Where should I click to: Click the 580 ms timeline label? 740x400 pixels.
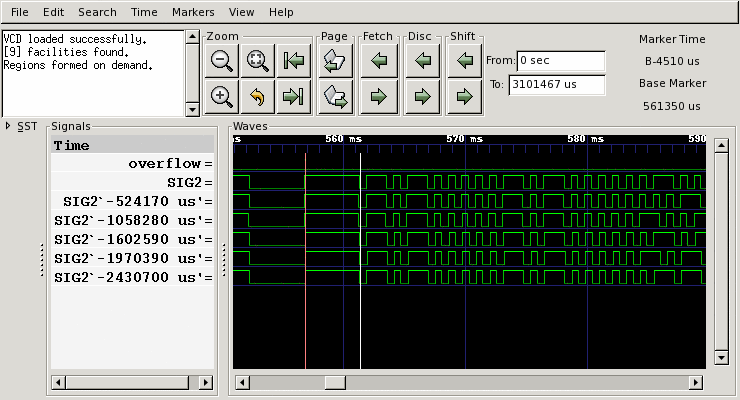click(x=585, y=139)
